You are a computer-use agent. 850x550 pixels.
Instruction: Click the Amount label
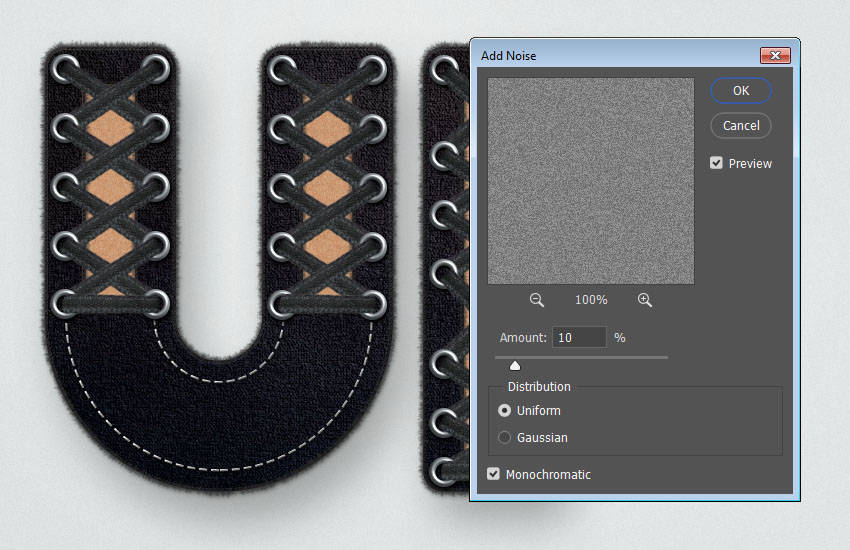523,338
